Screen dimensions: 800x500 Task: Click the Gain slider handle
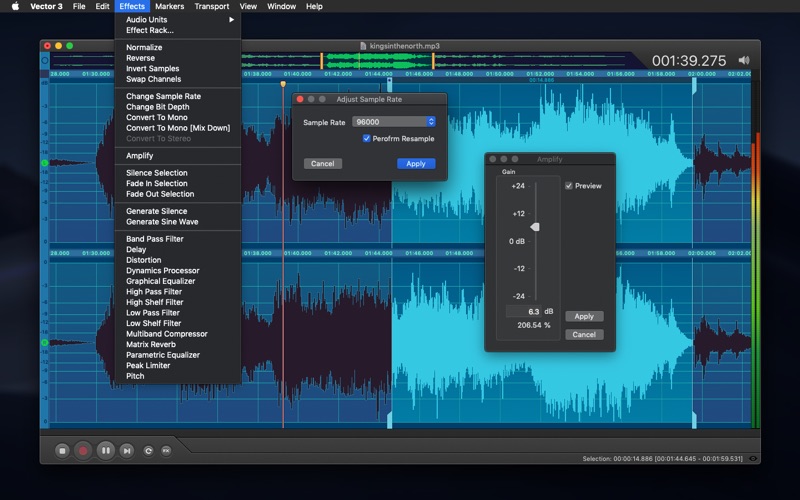(535, 227)
